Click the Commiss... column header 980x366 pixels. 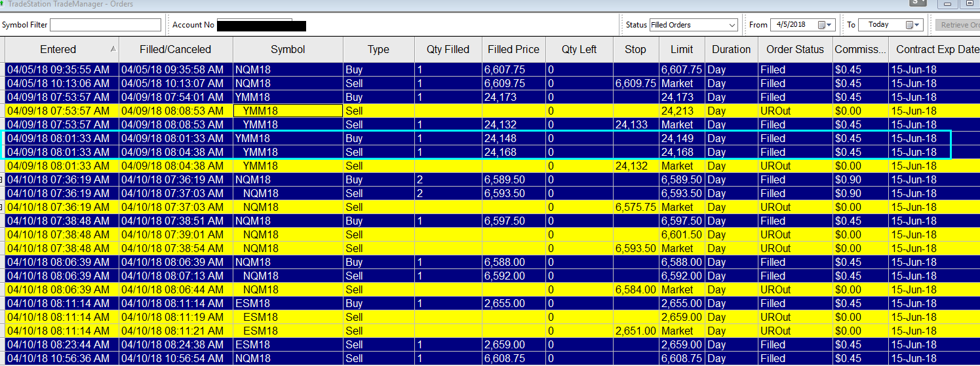click(x=861, y=49)
